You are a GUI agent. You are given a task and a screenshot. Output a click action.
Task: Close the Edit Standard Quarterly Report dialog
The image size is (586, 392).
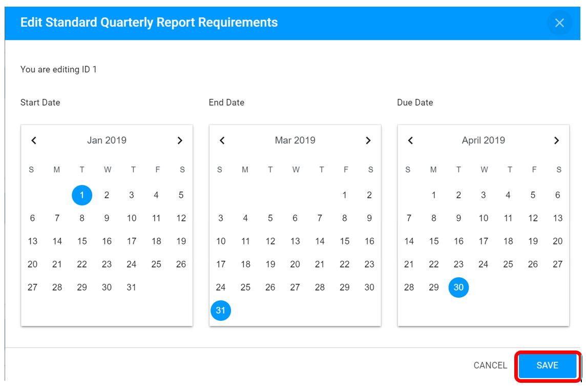pos(559,23)
